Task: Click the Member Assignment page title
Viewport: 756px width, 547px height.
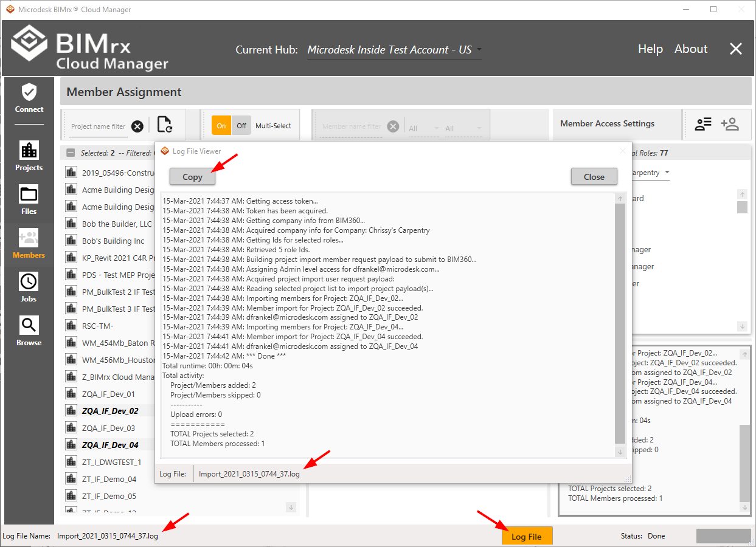Action: 124,92
